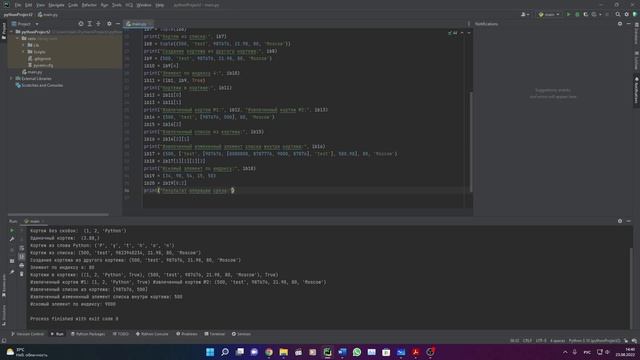Click the Project vertical side tab

4,31
